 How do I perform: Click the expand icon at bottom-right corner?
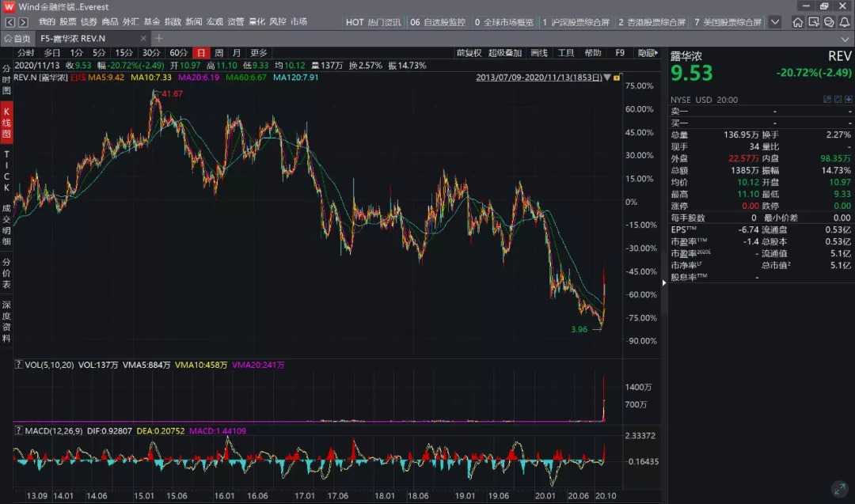pos(838,488)
